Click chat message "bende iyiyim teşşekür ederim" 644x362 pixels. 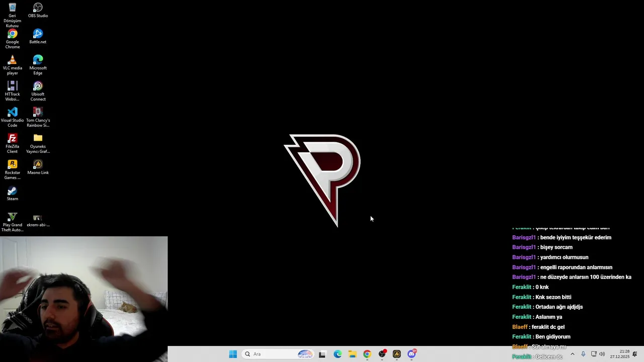[576, 237]
